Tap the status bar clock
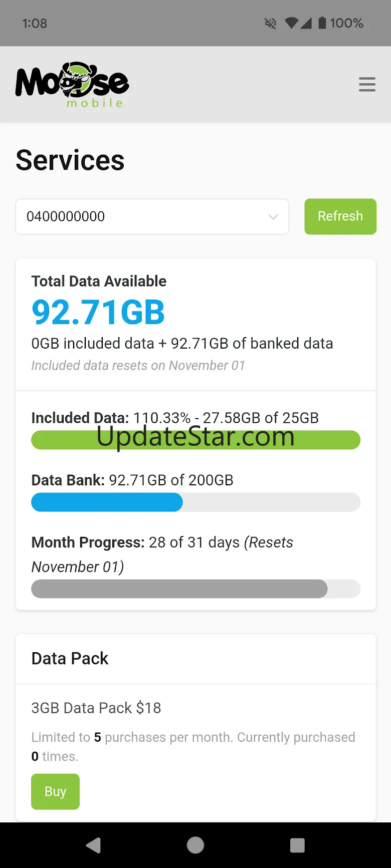Screen dimensions: 391x868 (35, 23)
